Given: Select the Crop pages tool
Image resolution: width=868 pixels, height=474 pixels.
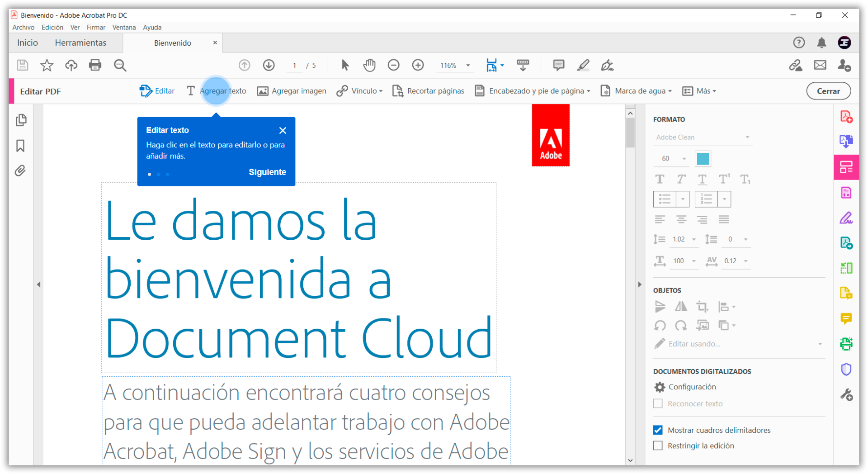Looking at the screenshot, I should click(428, 91).
